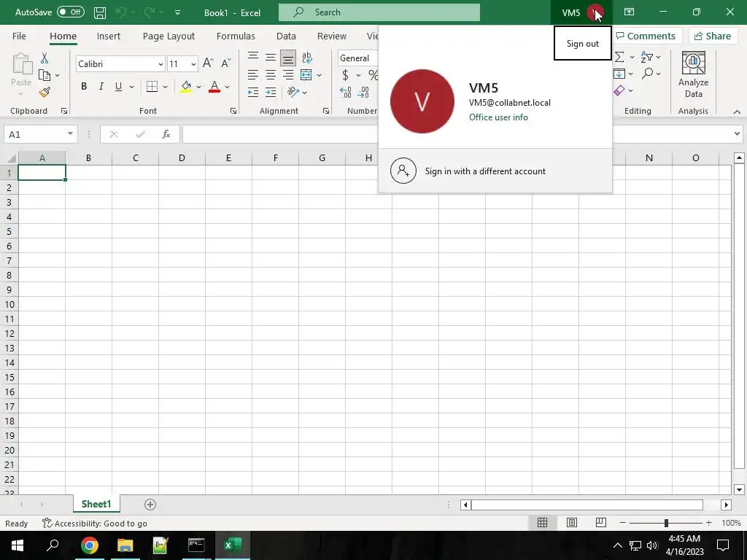Click the zoom slider handle
747x560 pixels.
point(666,523)
